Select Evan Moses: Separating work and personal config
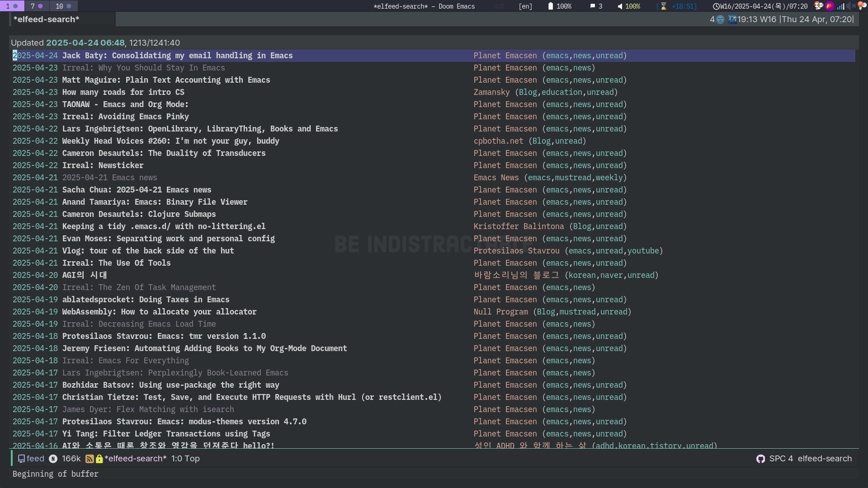The image size is (868, 488). (x=168, y=239)
